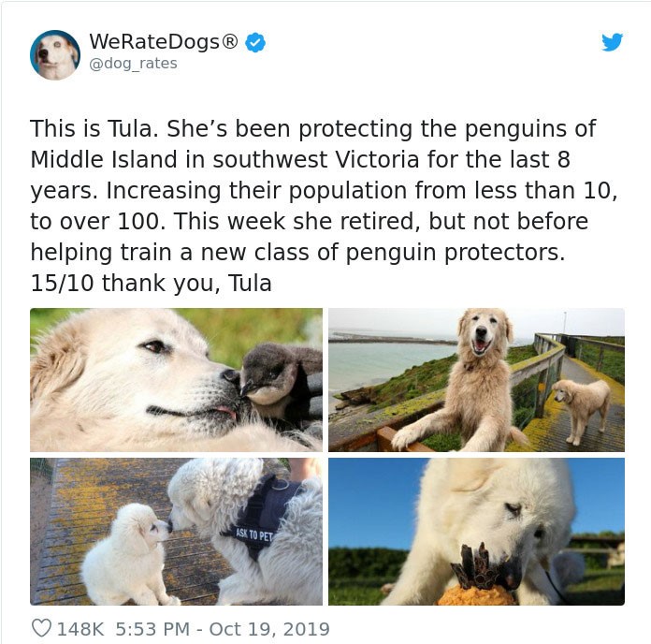Click the Twitter bird logo
The width and height of the screenshot is (651, 644).
613,42
